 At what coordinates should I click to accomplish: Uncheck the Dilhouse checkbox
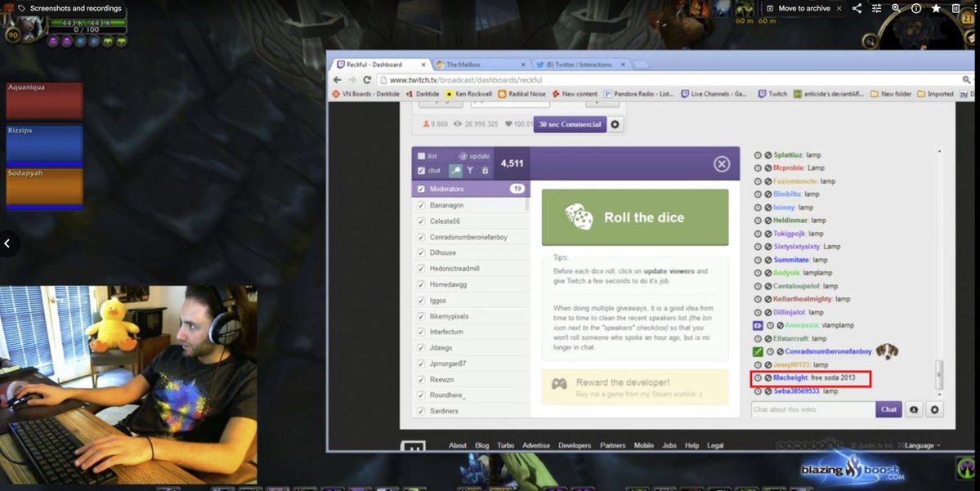421,253
